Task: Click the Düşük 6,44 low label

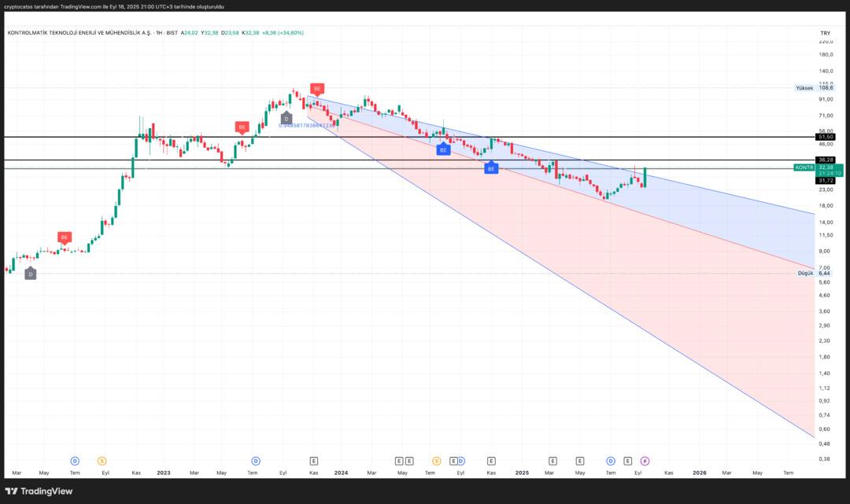Action: 814,274
